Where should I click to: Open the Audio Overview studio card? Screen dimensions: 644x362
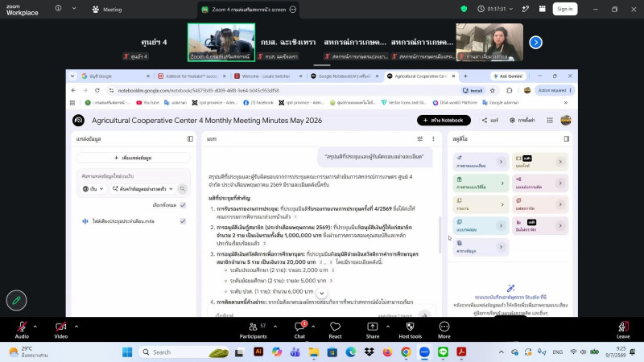click(x=481, y=162)
